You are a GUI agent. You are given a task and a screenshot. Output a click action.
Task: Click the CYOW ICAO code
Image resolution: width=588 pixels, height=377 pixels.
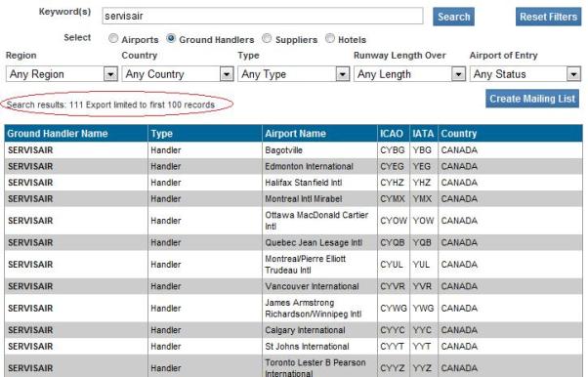point(394,221)
